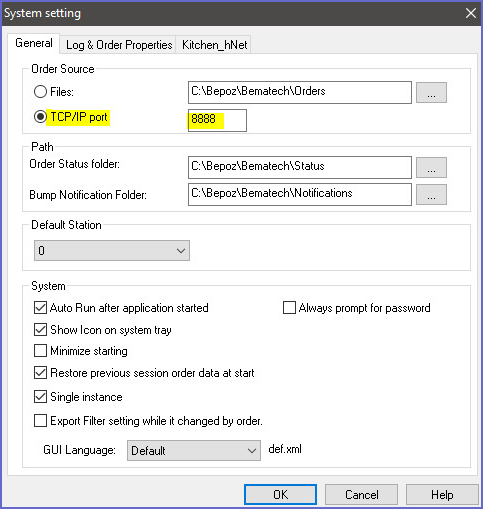Open the Kitchen_hNet tab

click(x=214, y=45)
